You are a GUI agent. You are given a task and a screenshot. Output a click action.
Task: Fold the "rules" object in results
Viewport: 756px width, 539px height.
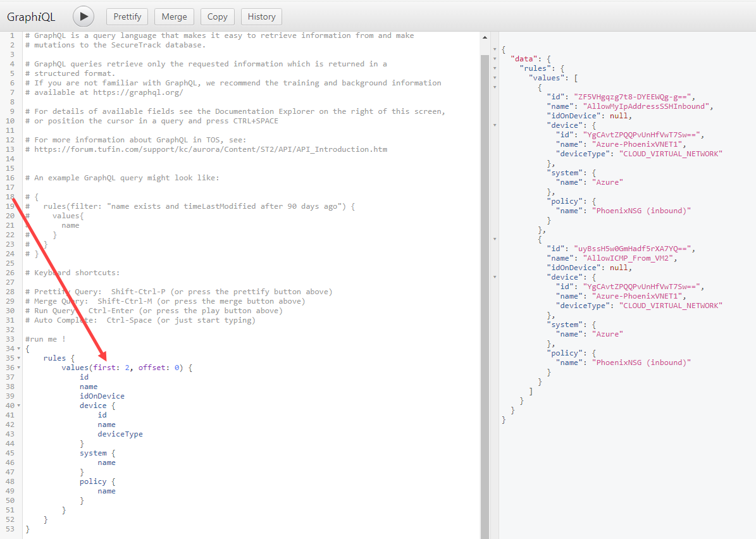(495, 68)
